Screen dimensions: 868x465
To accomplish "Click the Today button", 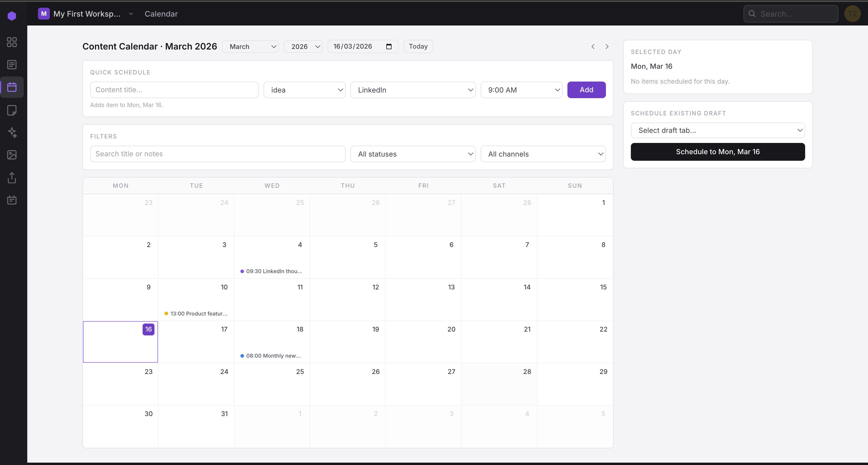I will [418, 46].
